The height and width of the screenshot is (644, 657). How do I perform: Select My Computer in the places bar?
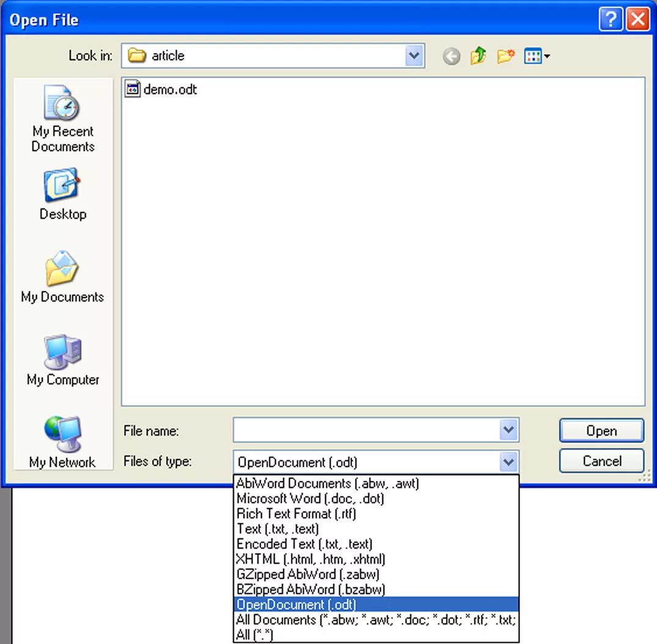click(63, 360)
